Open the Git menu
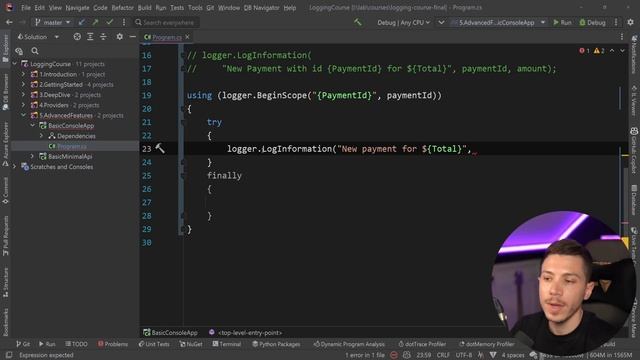The width and height of the screenshot is (640, 360). point(210,8)
